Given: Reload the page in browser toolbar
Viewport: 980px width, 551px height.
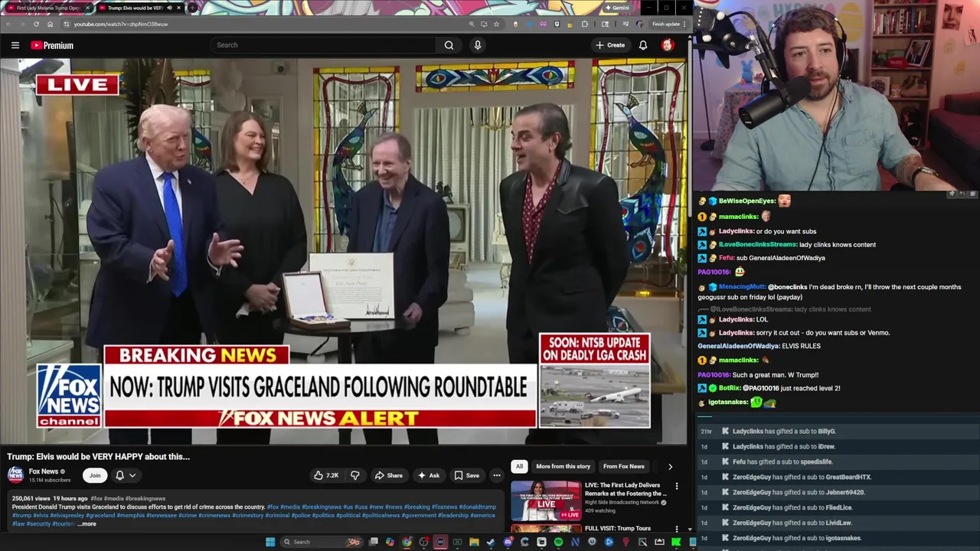Looking at the screenshot, I should 36,24.
